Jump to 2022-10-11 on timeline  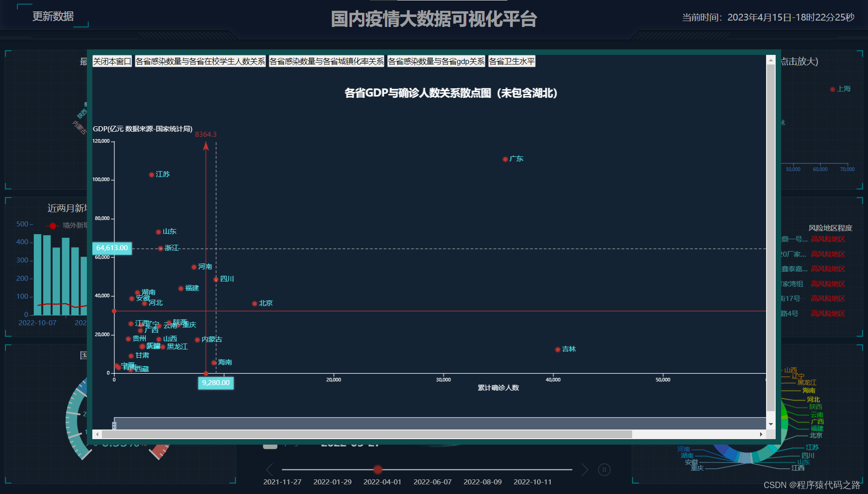pos(533,482)
